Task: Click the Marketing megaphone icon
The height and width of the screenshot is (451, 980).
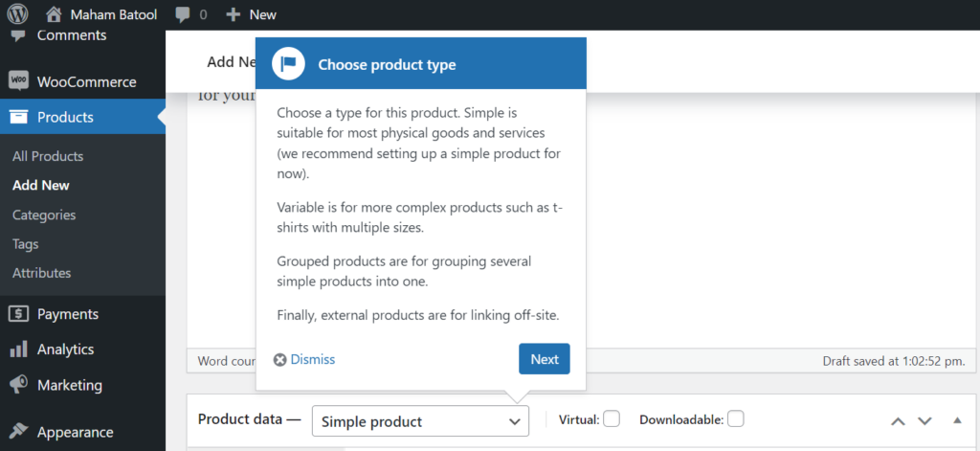Action: tap(19, 385)
